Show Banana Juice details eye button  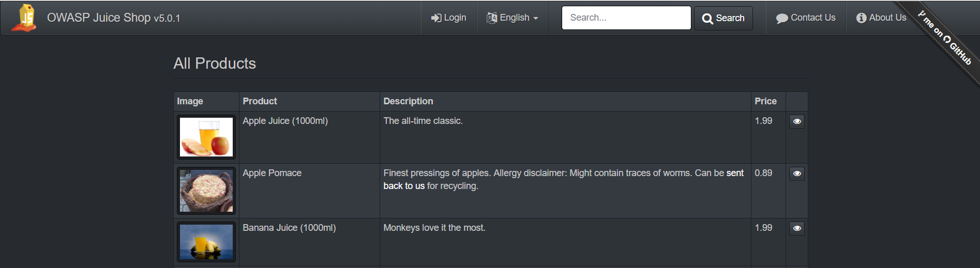797,228
